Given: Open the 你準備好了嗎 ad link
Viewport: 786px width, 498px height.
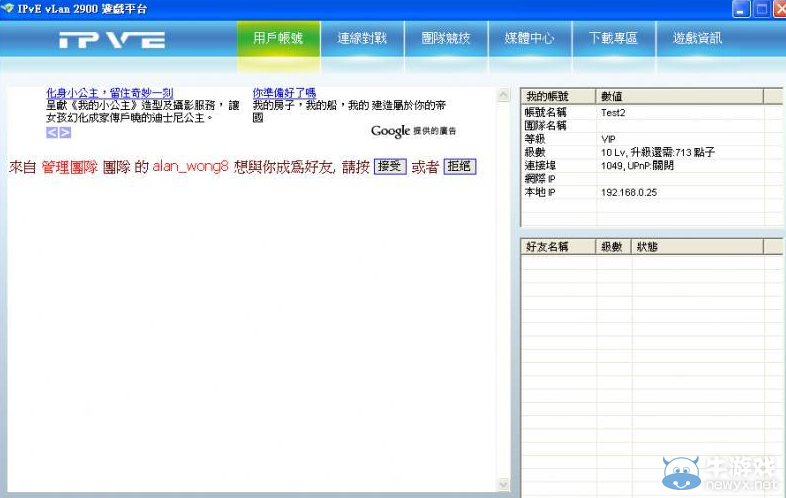Looking at the screenshot, I should point(284,93).
